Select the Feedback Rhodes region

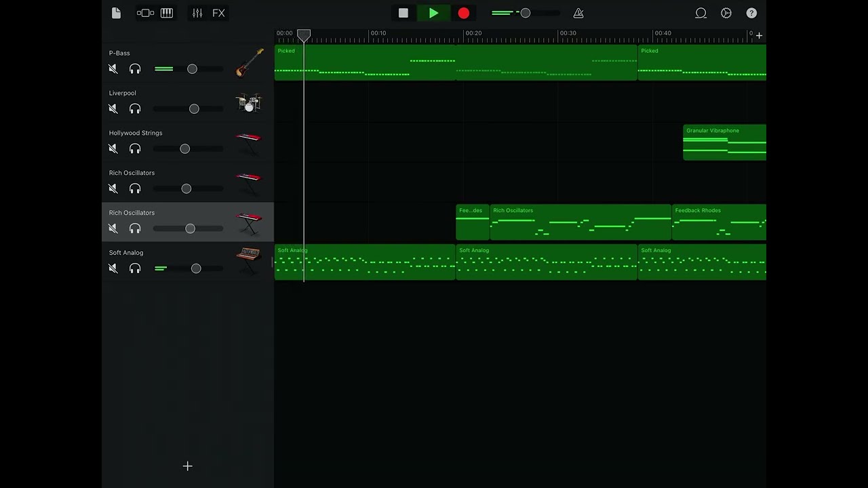click(x=719, y=222)
